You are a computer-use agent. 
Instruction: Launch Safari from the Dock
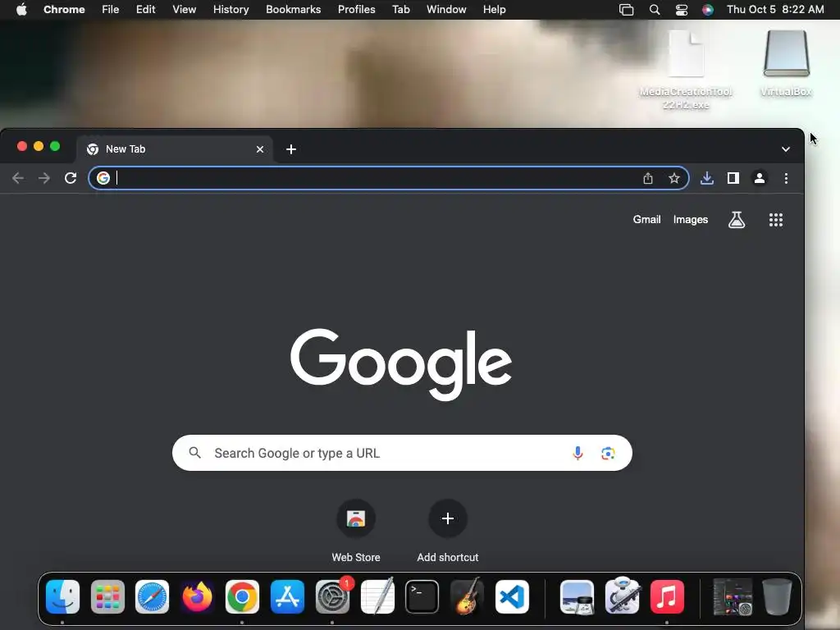(152, 597)
